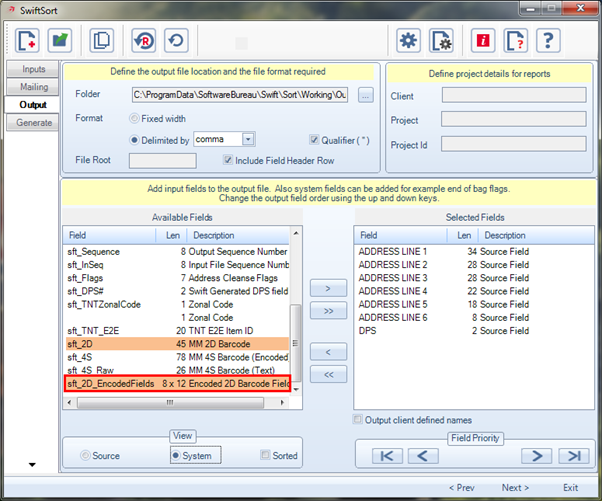The width and height of the screenshot is (602, 501).
Task: Click the Folder path input field
Action: [240, 95]
